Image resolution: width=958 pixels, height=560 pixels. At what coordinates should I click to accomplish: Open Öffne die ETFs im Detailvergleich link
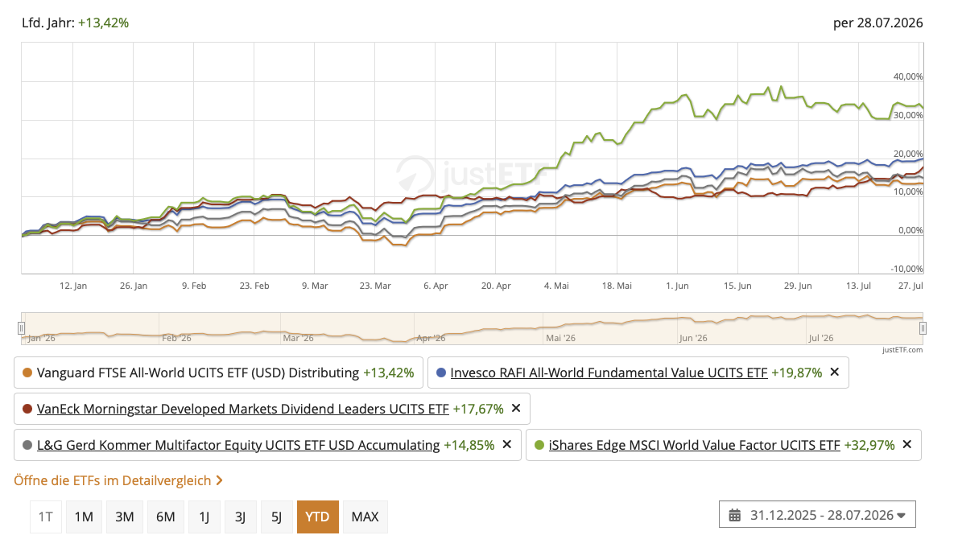[113, 480]
